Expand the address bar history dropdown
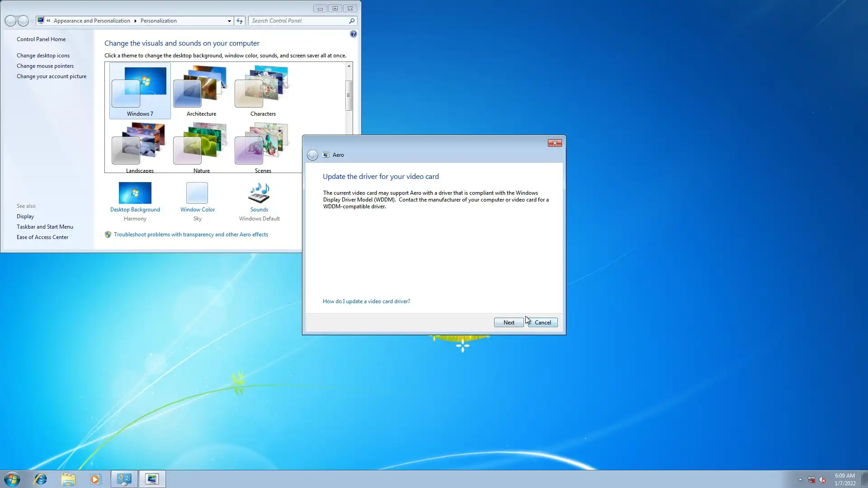 (229, 21)
